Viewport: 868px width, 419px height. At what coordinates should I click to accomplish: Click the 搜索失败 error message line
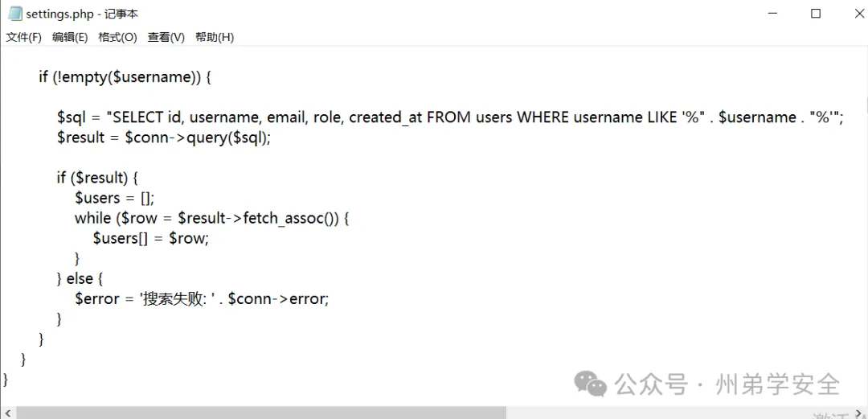(202, 298)
